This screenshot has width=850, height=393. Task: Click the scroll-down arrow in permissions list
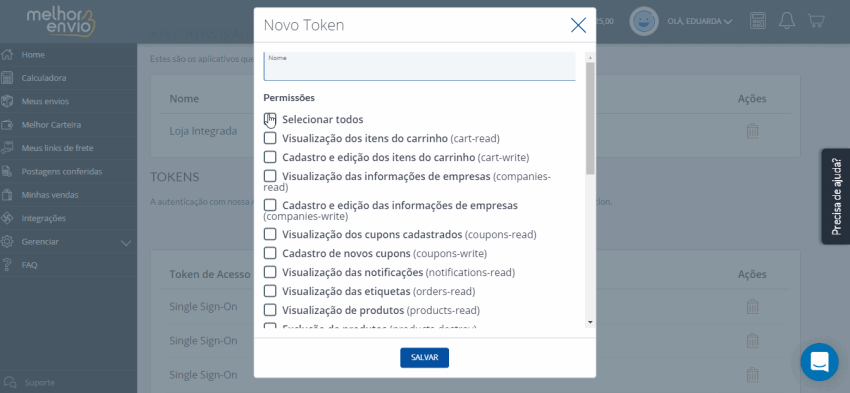click(590, 323)
